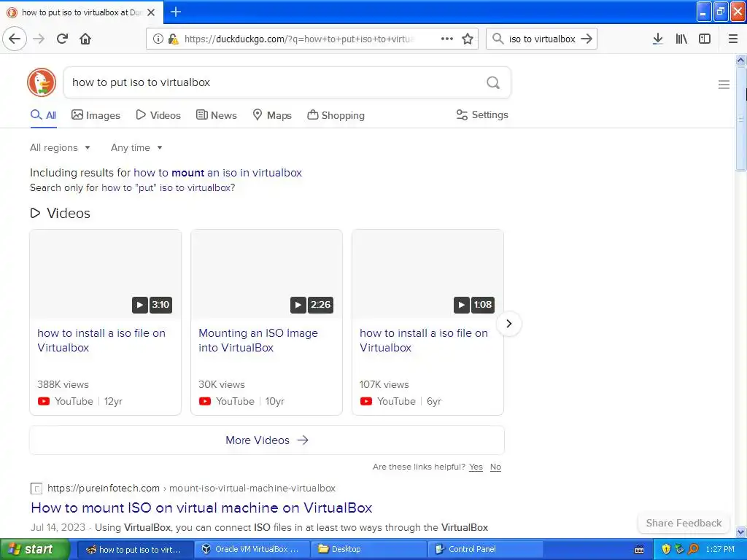Switch to the All results tab
The image size is (747, 560).
tap(43, 115)
